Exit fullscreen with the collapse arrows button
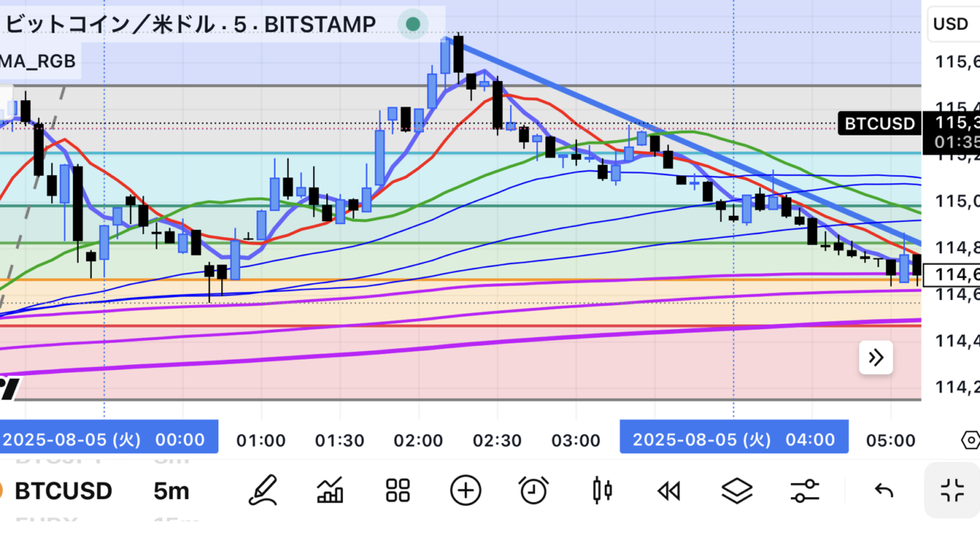 (x=952, y=491)
